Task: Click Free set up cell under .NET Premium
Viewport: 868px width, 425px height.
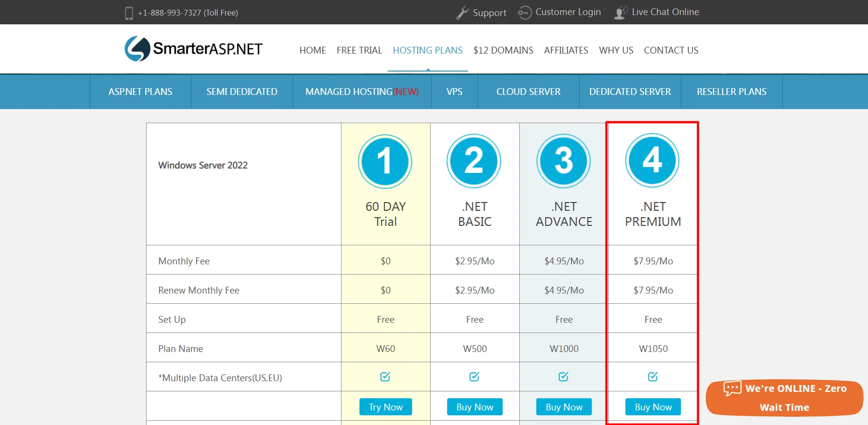Action: pos(653,319)
